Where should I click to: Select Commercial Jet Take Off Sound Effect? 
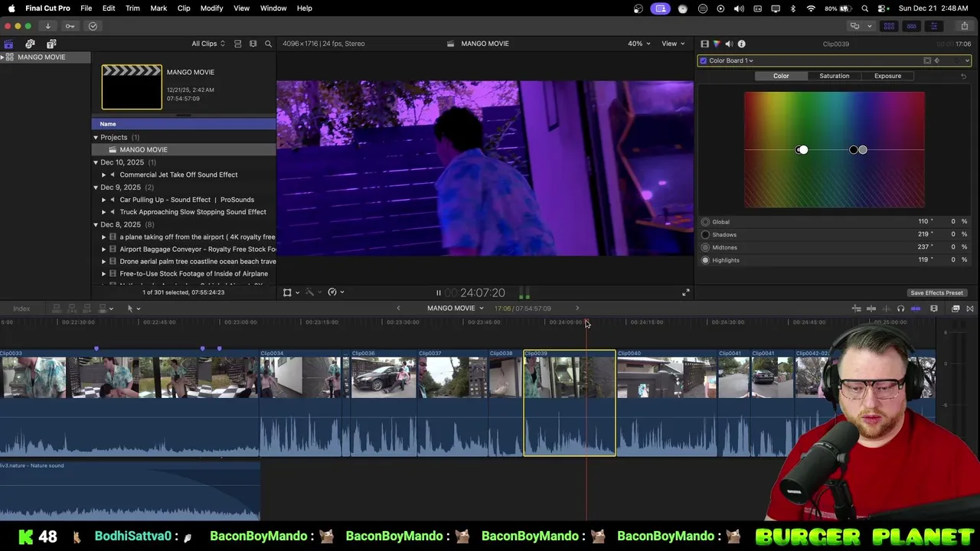coord(178,174)
